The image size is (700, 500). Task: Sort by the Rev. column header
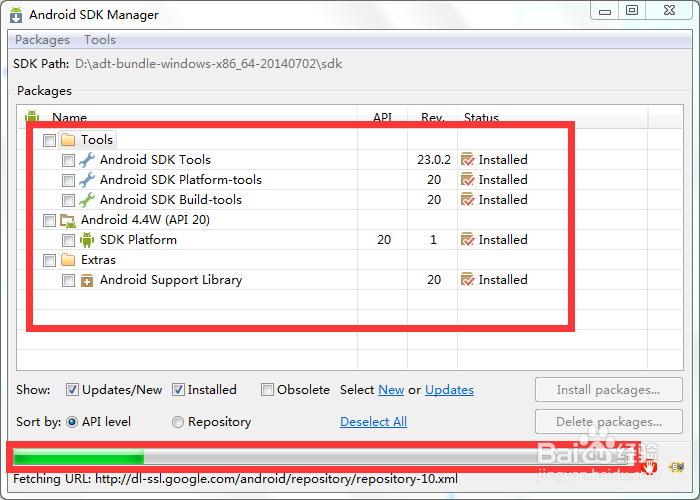(x=433, y=117)
